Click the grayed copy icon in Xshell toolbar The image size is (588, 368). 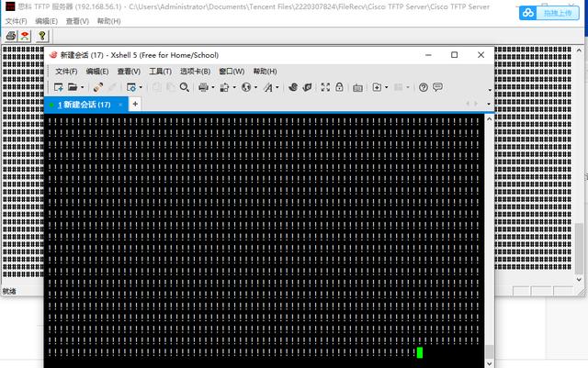tap(157, 87)
